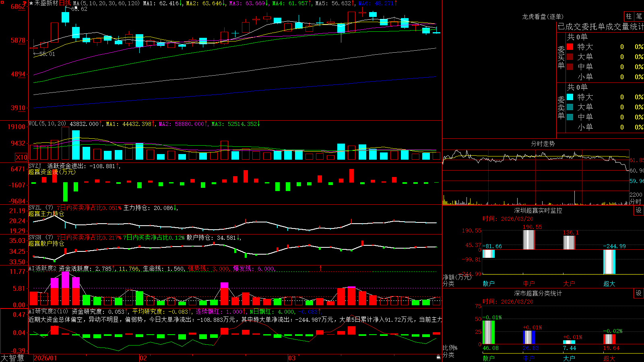Click the 02 month marker on timeline

[143, 358]
